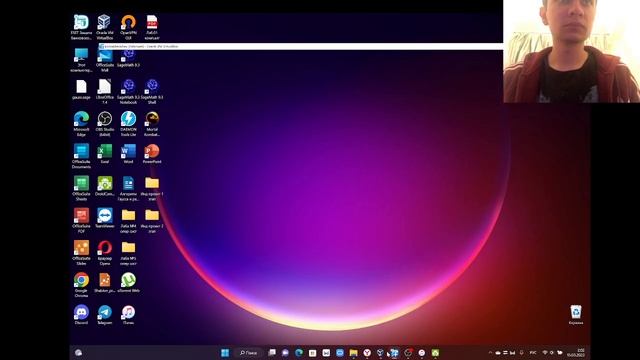Open the clock and date panel
This screenshot has width=640, height=360.
(576, 353)
